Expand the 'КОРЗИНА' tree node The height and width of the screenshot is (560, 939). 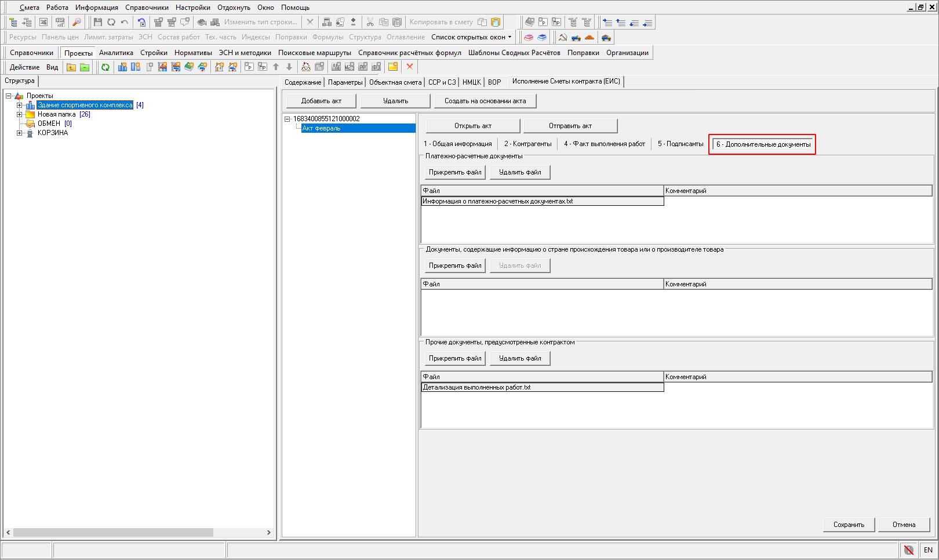(x=19, y=133)
